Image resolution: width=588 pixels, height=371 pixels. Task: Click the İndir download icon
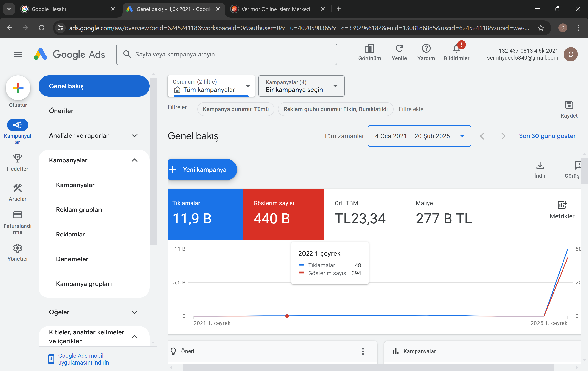click(x=540, y=165)
